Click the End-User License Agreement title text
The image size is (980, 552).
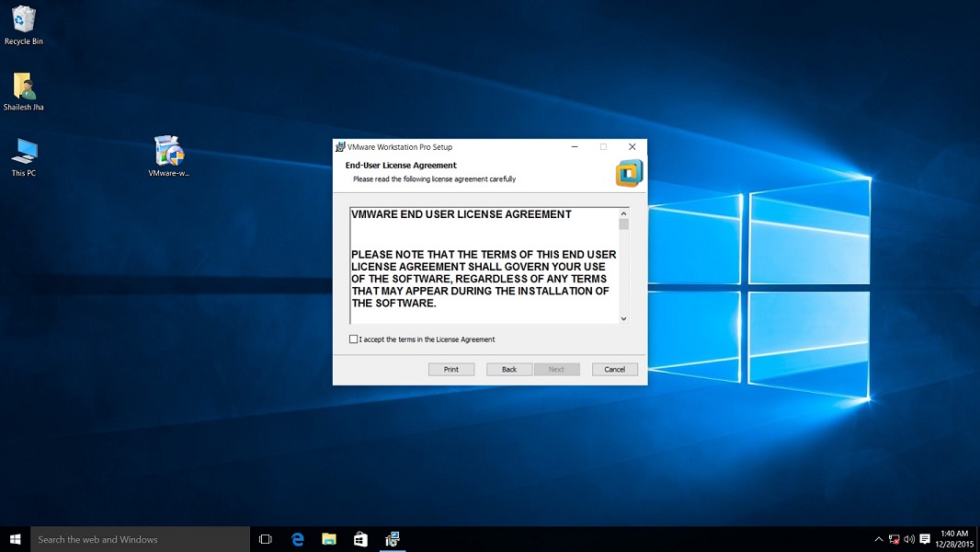click(x=401, y=165)
